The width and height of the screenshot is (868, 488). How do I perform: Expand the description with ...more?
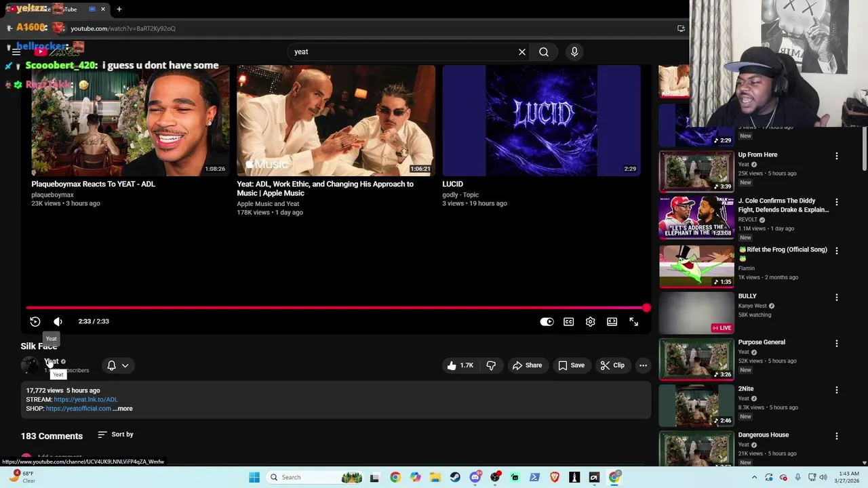(x=123, y=409)
